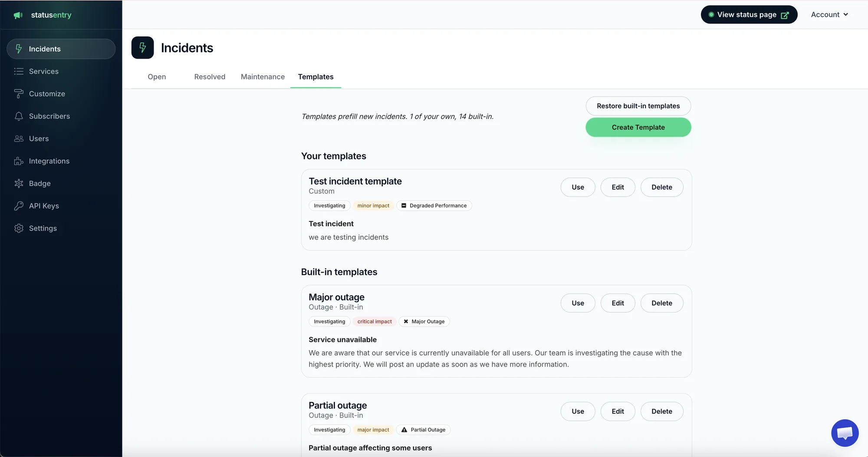868x457 pixels.
Task: Click the statusentry megaphone logo icon
Action: point(18,15)
